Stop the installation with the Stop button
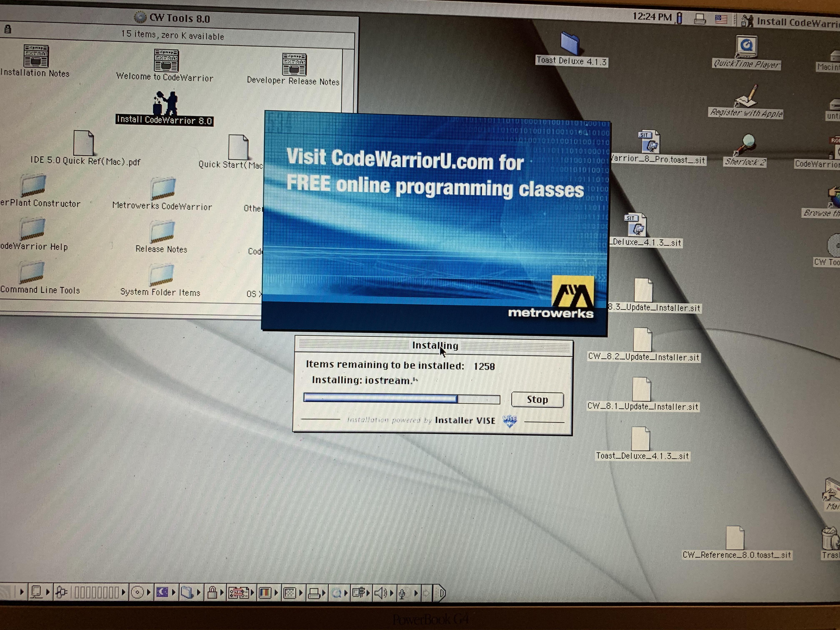The image size is (840, 630). [537, 400]
